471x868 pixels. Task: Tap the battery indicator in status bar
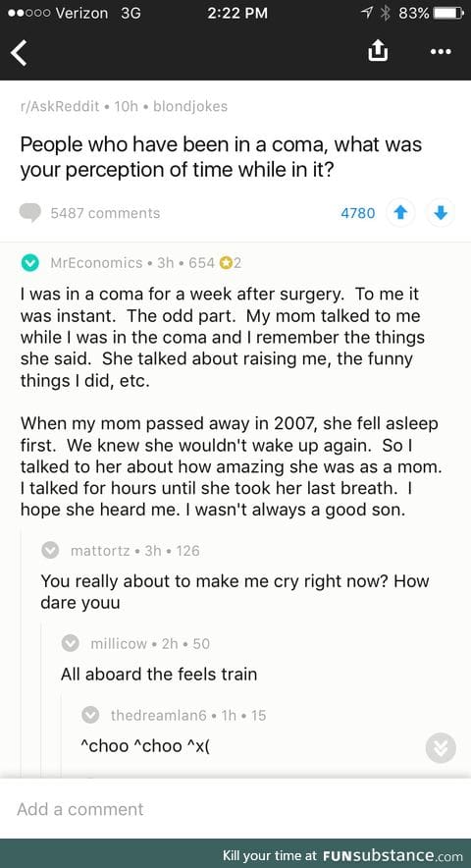(x=448, y=13)
